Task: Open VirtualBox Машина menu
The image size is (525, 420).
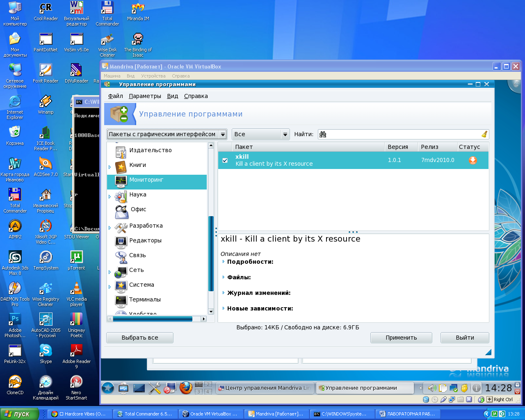Action: click(112, 76)
